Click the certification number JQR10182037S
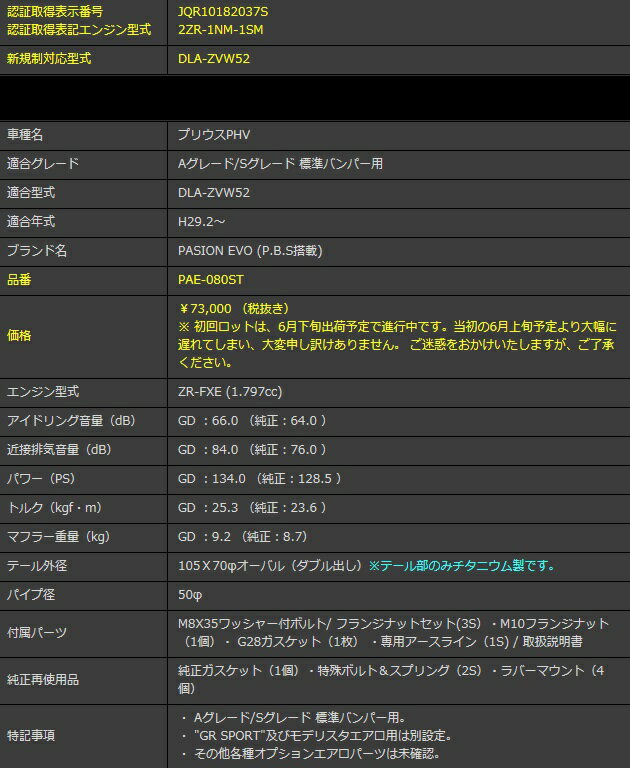This screenshot has width=630, height=768. click(223, 11)
